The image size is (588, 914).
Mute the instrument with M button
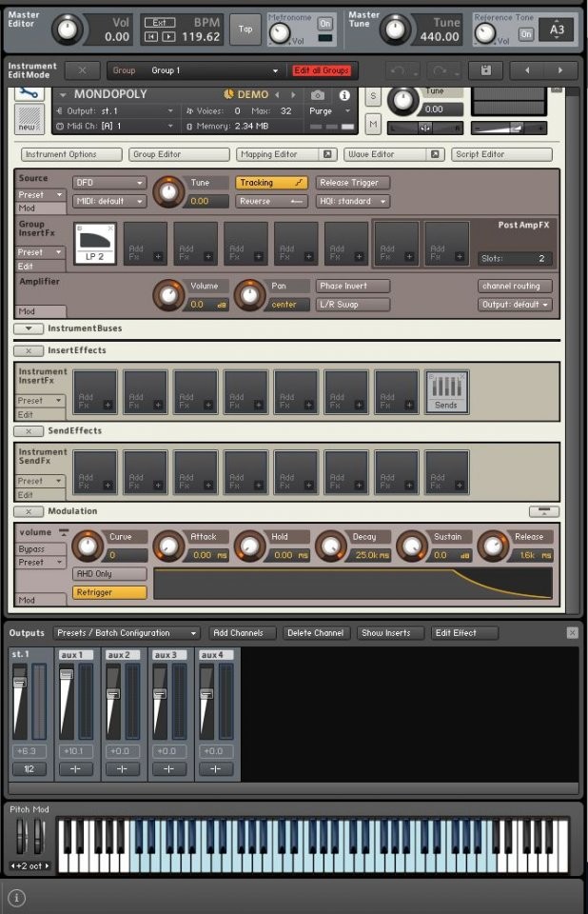point(373,124)
